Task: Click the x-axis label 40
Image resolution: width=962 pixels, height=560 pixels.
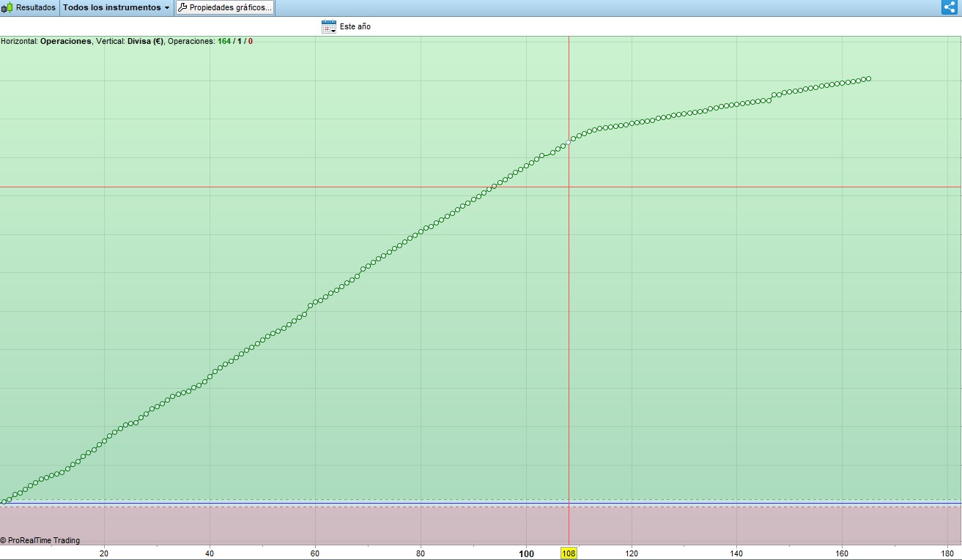Action: [x=210, y=553]
